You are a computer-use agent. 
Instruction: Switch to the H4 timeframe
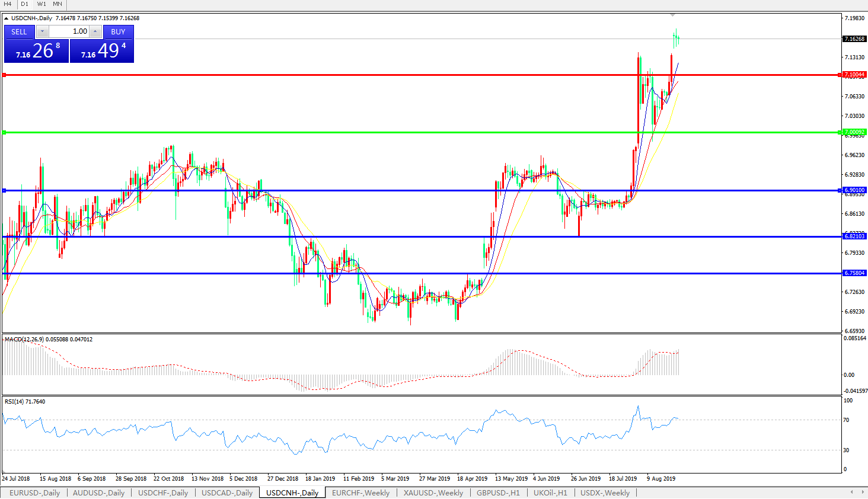[x=8, y=4]
